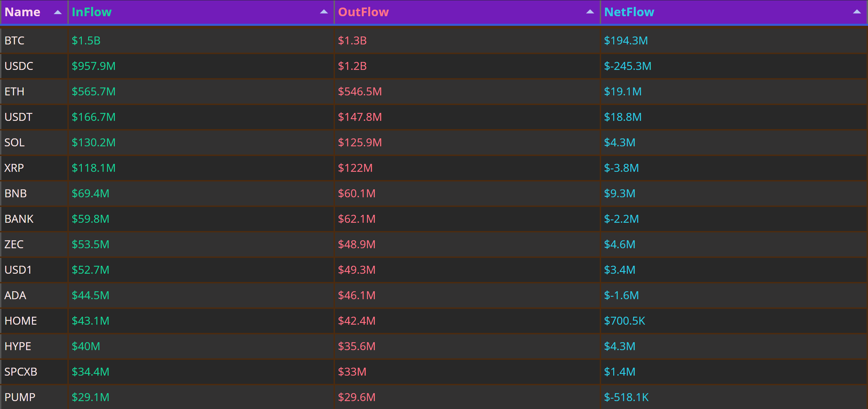Click ADA netflow value $-1.6M

621,295
